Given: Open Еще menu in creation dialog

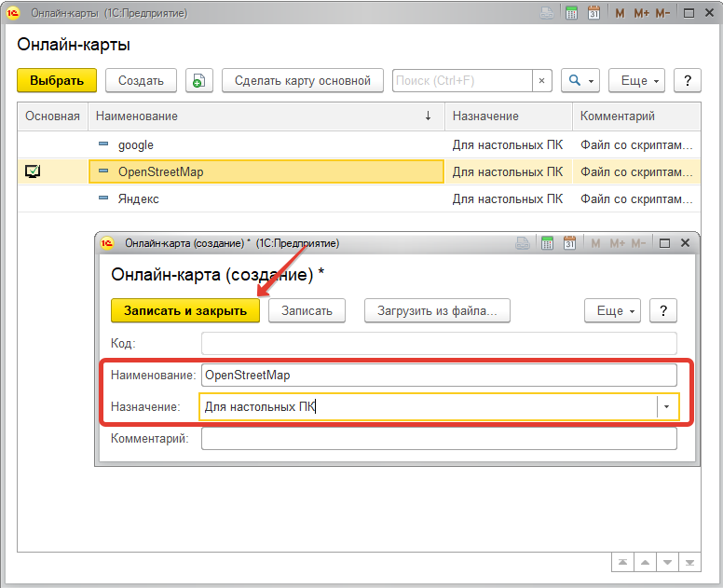Looking at the screenshot, I should (x=612, y=310).
